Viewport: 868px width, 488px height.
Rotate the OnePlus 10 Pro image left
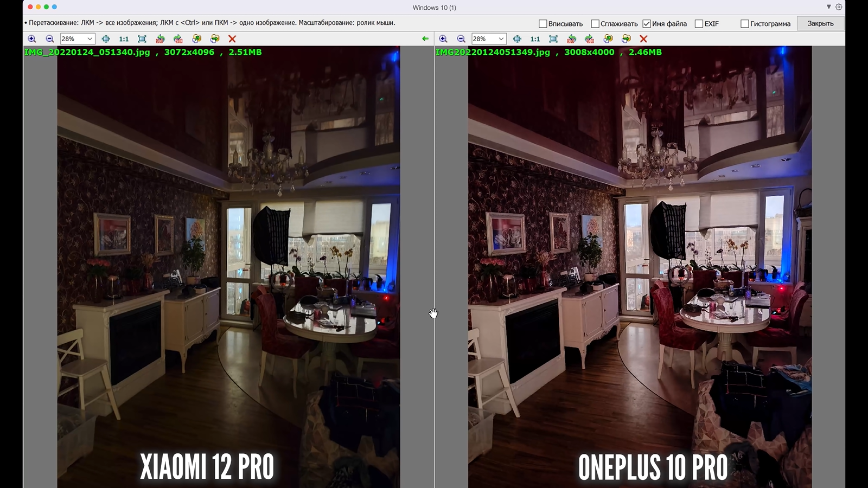tap(571, 39)
